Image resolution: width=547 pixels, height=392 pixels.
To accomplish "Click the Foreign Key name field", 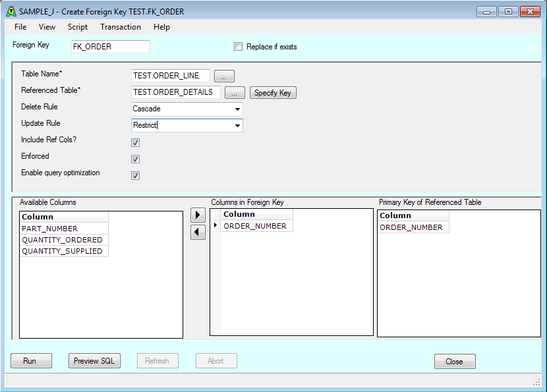I will [x=111, y=47].
